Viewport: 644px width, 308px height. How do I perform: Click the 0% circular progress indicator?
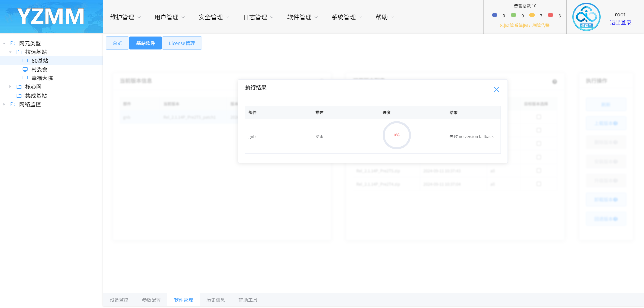click(397, 135)
